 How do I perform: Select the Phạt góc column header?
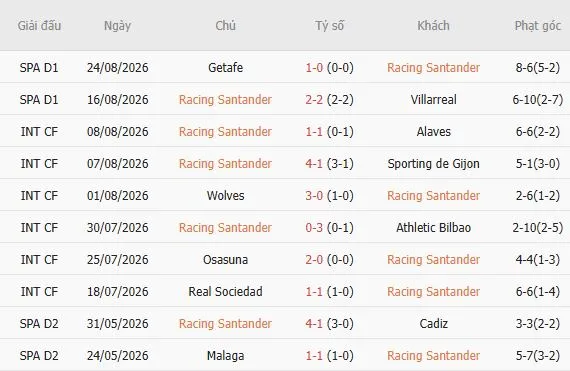538,26
